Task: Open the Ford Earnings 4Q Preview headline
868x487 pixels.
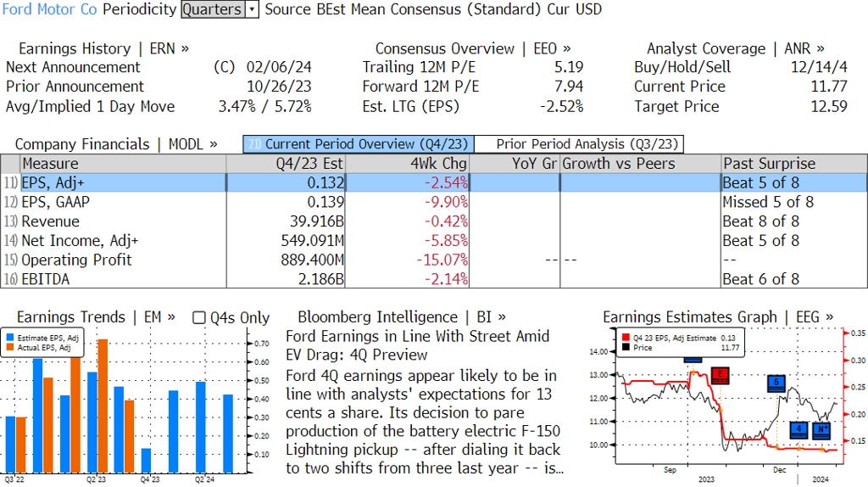Action: pos(417,345)
